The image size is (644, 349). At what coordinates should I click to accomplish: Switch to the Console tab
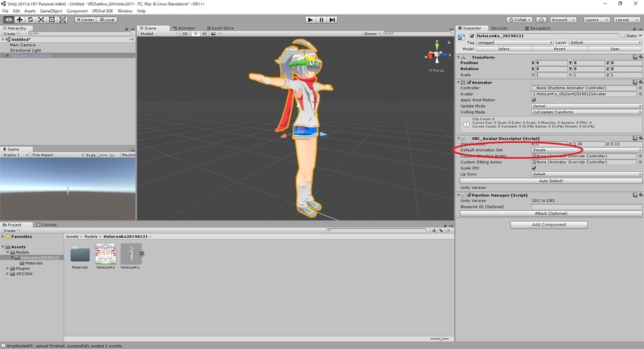click(47, 225)
